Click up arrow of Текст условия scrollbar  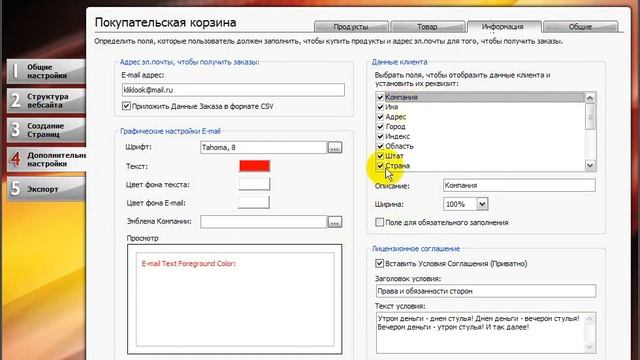590,318
